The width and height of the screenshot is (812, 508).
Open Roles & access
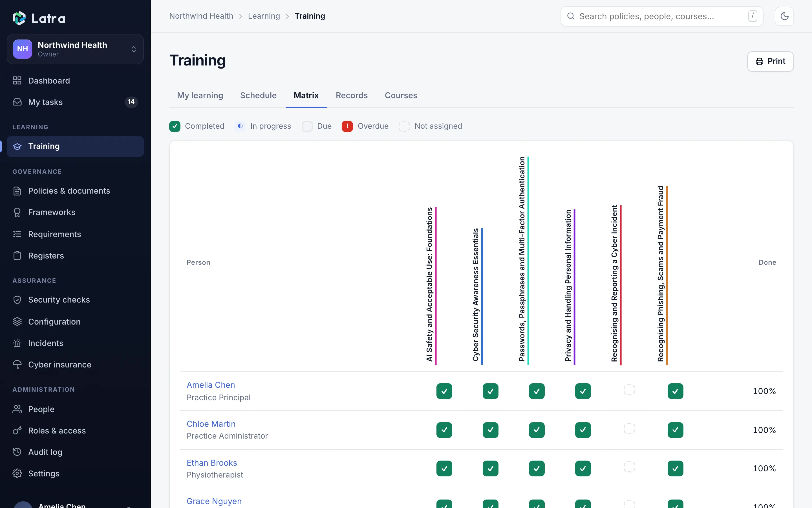[x=75, y=431]
